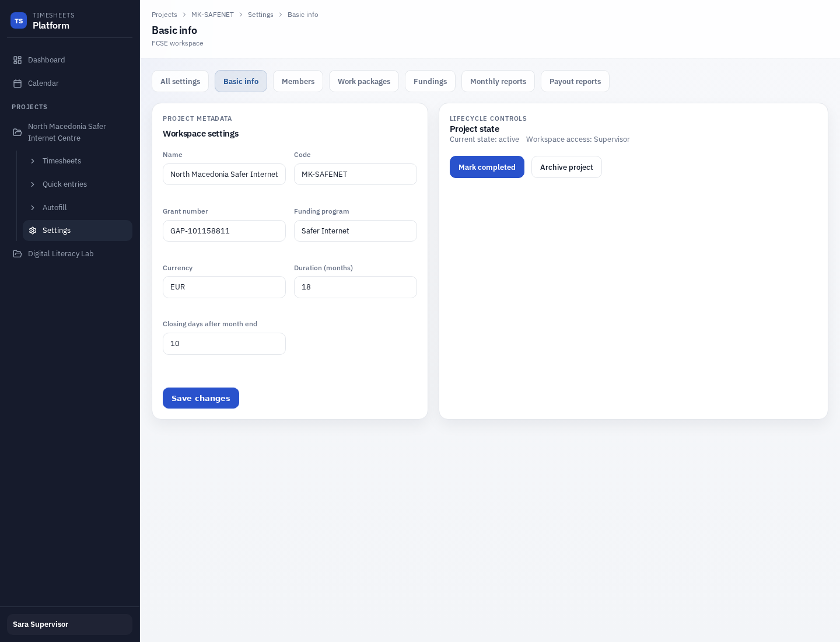Expand the Autofill section
The height and width of the screenshot is (642, 840).
33,208
